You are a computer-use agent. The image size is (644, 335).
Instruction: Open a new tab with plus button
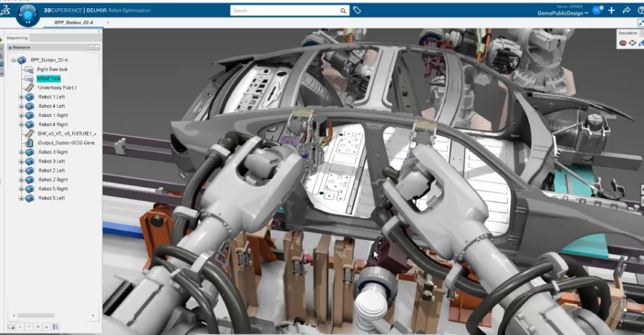[x=108, y=23]
